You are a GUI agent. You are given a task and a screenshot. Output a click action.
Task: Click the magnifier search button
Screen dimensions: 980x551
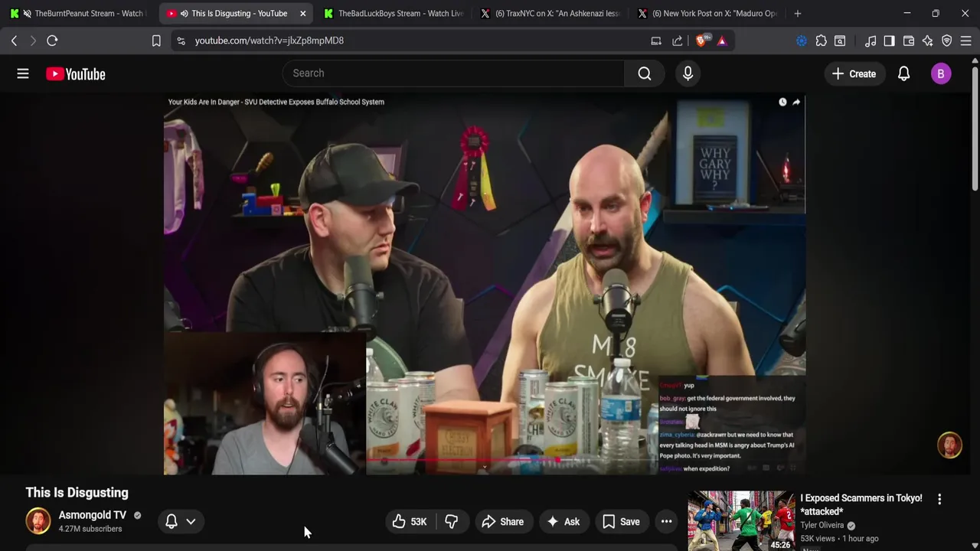tap(645, 73)
